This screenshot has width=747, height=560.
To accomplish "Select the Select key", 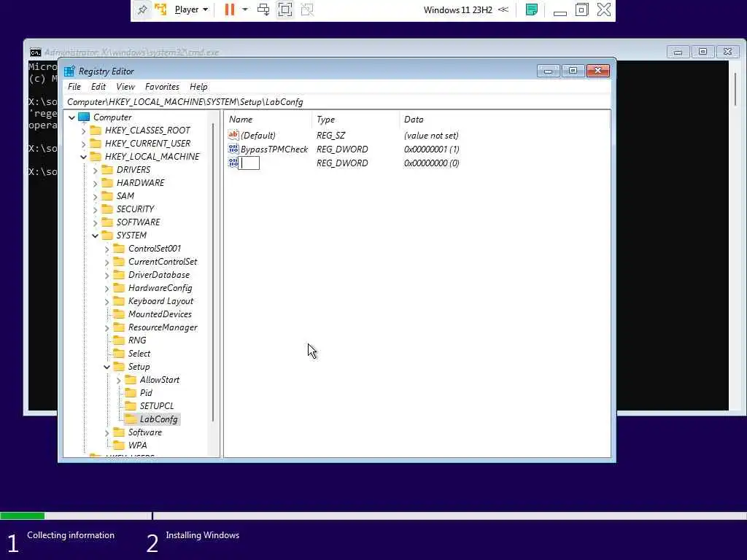I will [139, 354].
